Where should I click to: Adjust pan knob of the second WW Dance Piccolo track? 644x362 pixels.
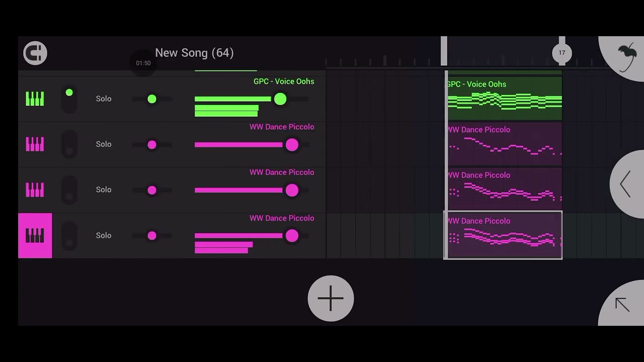(152, 190)
